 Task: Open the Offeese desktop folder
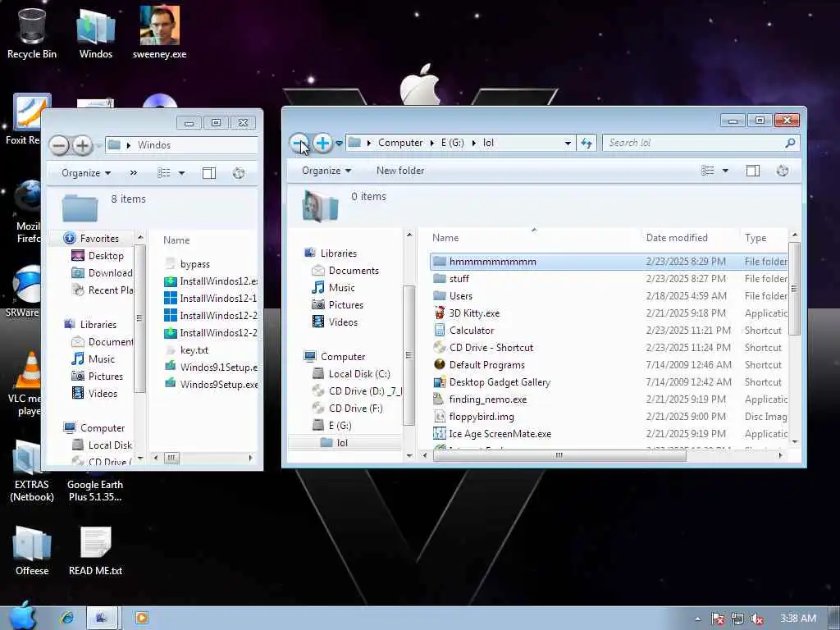(x=32, y=550)
